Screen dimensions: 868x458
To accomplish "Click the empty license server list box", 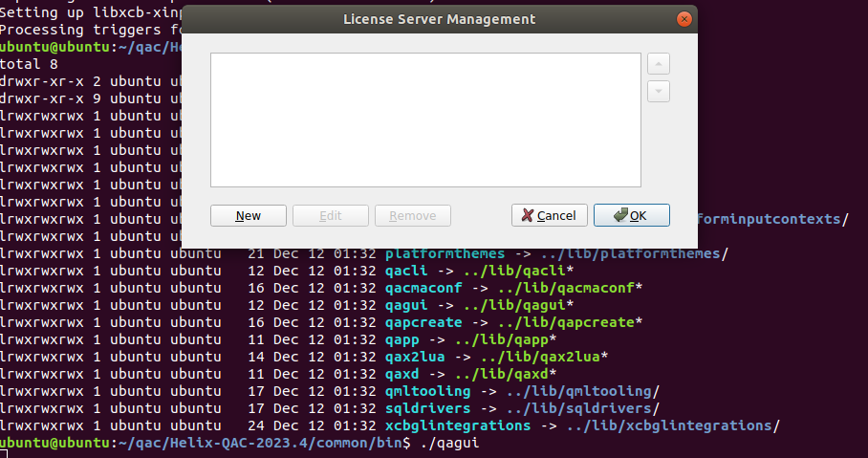I will [x=425, y=120].
